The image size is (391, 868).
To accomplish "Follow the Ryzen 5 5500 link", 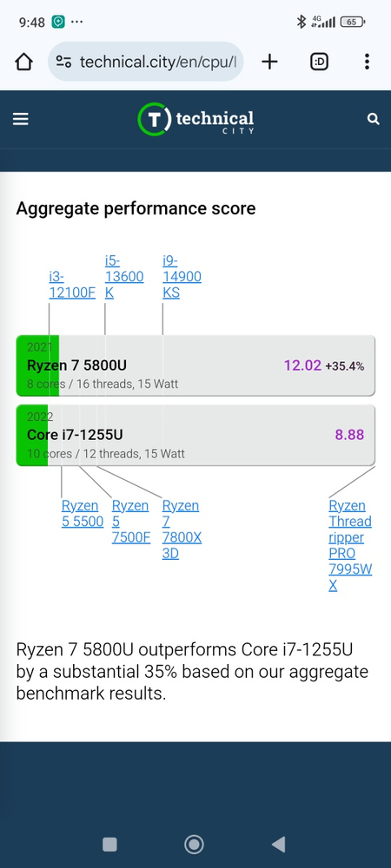I will click(x=83, y=514).
